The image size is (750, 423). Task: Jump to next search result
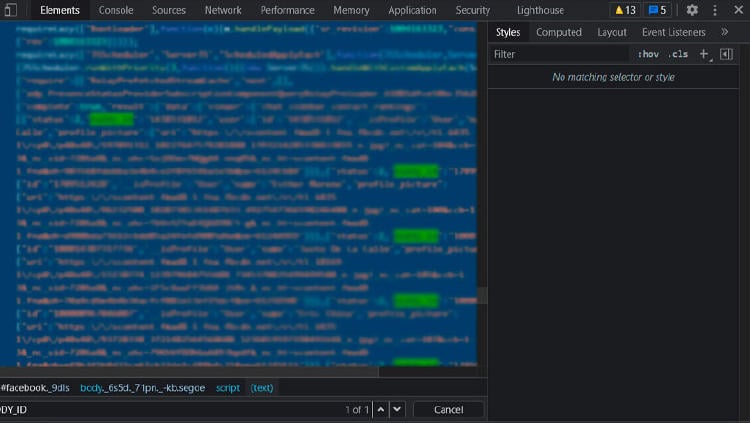(x=397, y=409)
